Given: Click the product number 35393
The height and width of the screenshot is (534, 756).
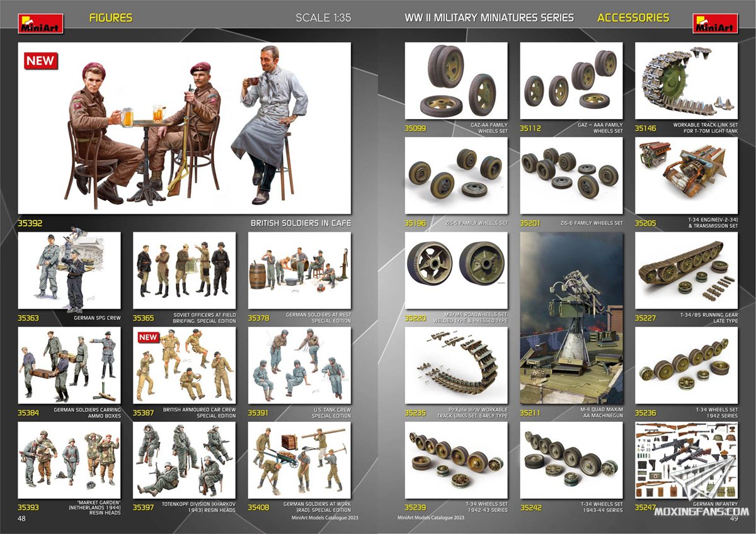Looking at the screenshot, I should point(28,508).
